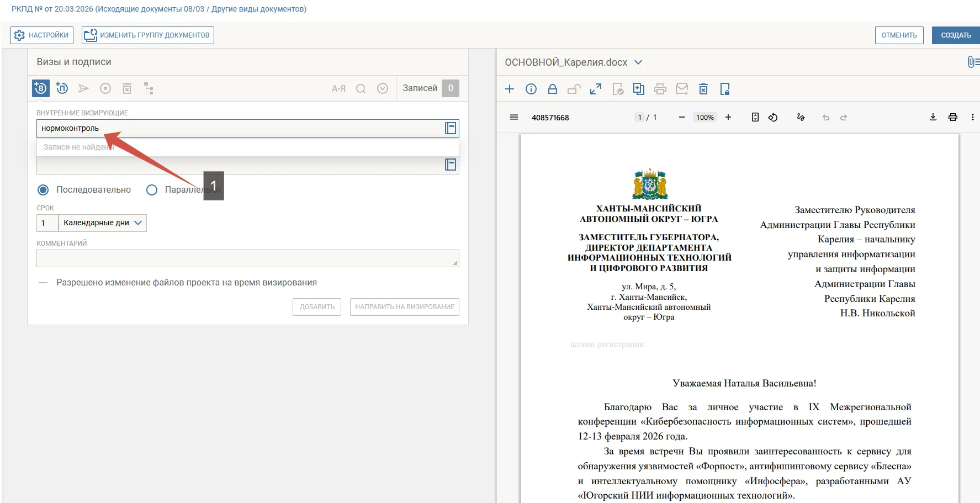
Task: Add a file with the plus icon
Action: 510,89
